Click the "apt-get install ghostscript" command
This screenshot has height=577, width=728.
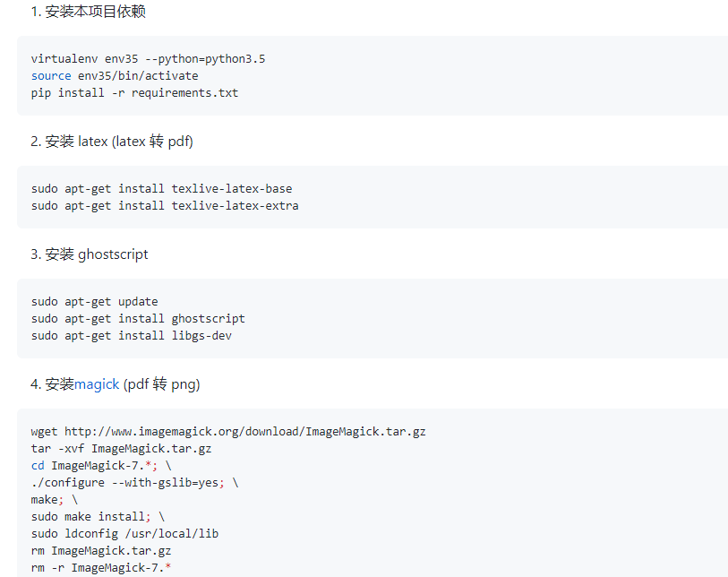pyautogui.click(x=138, y=319)
